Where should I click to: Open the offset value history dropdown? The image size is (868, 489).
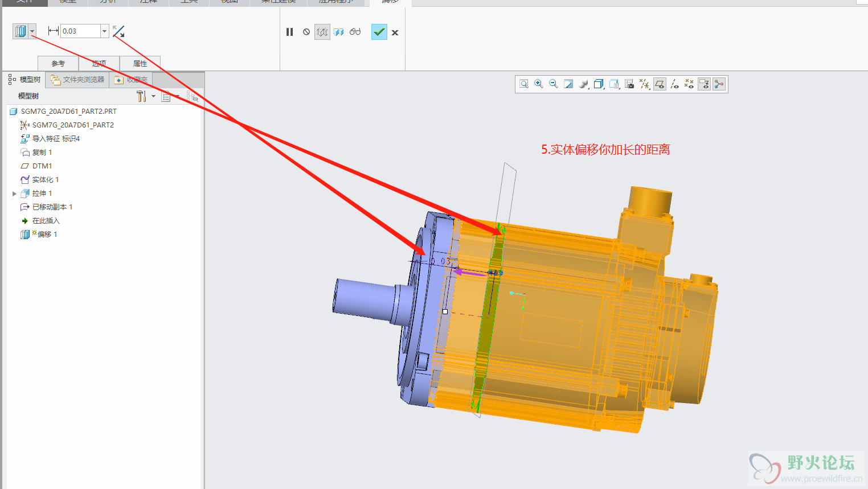[x=105, y=31]
